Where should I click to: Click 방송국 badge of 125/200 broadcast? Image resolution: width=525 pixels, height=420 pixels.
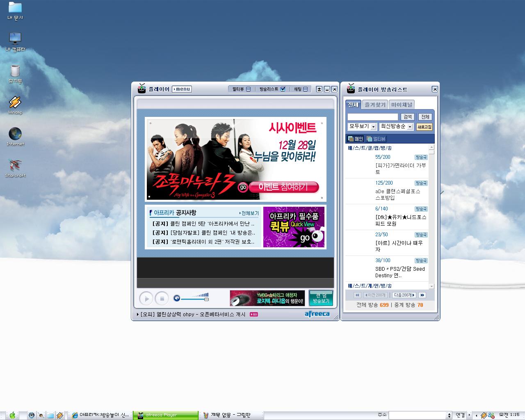pos(421,183)
